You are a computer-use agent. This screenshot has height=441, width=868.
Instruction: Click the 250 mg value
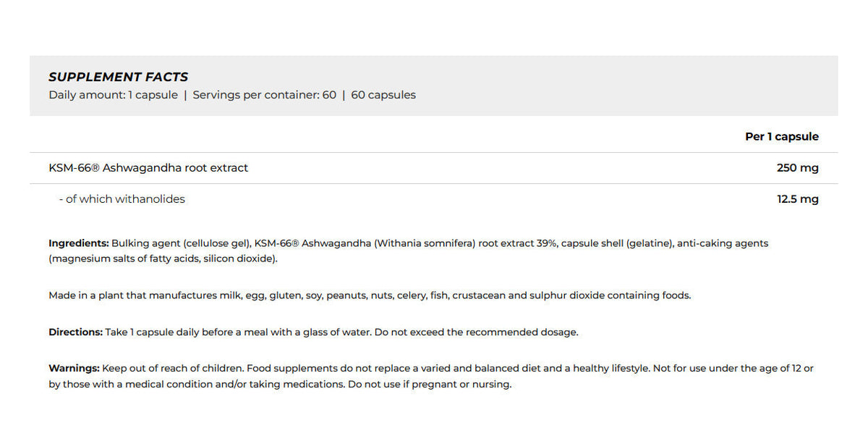(x=798, y=168)
